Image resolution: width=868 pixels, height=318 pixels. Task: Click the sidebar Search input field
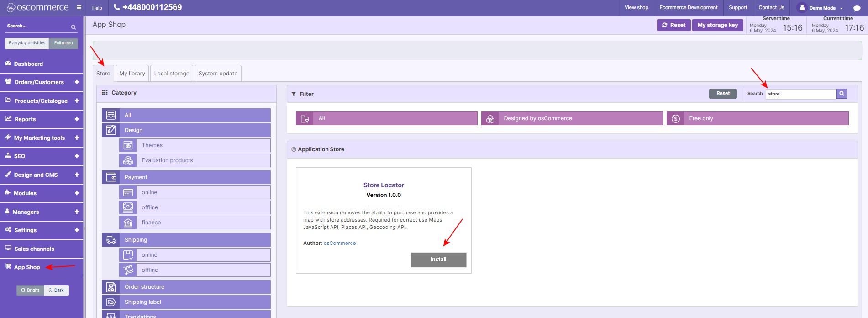coord(37,26)
